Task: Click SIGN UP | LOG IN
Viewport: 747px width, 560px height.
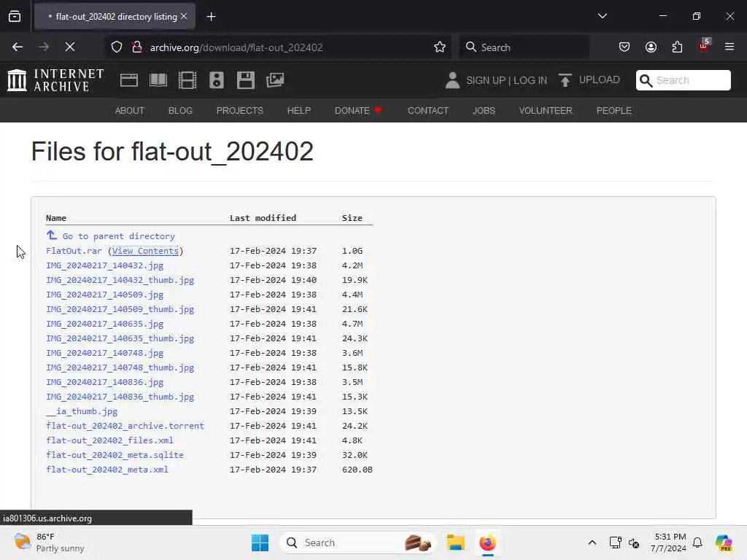Action: [506, 80]
